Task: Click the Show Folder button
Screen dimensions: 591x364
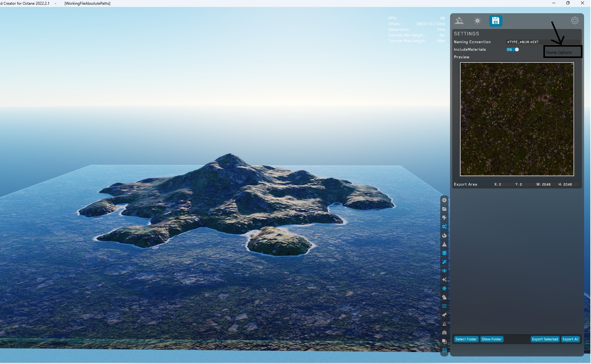Action: click(492, 339)
